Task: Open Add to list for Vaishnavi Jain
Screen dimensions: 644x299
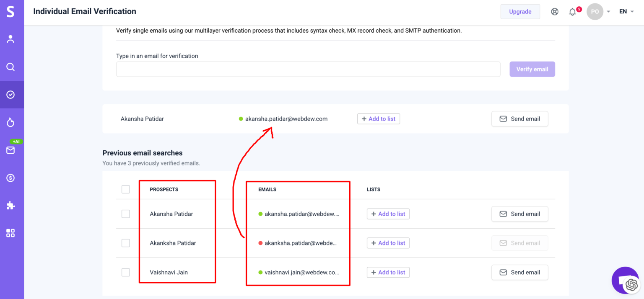Action: [388, 272]
